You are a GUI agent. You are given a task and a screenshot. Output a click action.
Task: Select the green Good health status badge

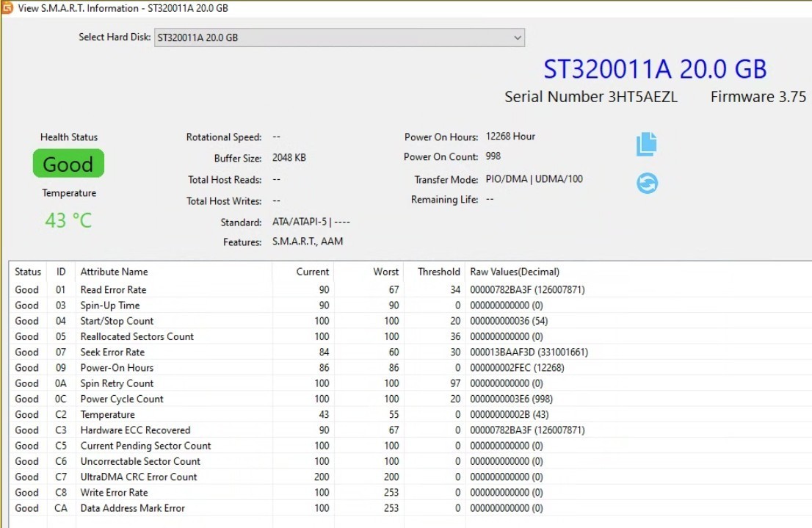point(68,164)
